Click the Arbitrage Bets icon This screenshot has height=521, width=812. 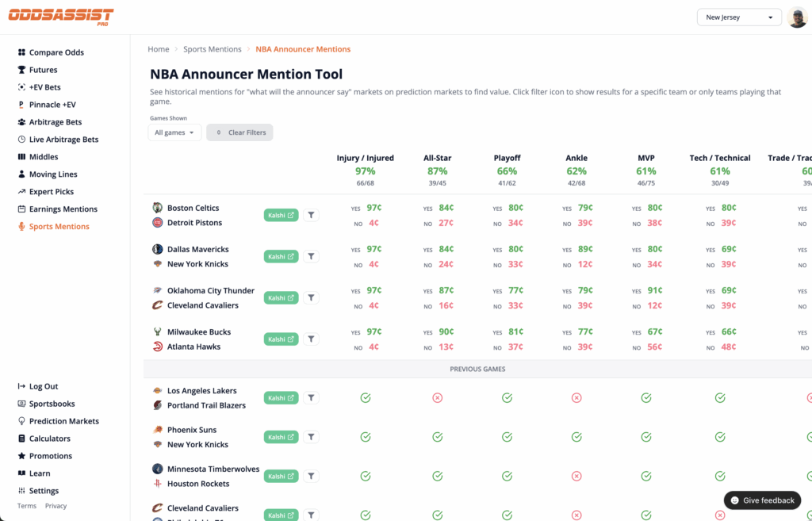click(21, 121)
